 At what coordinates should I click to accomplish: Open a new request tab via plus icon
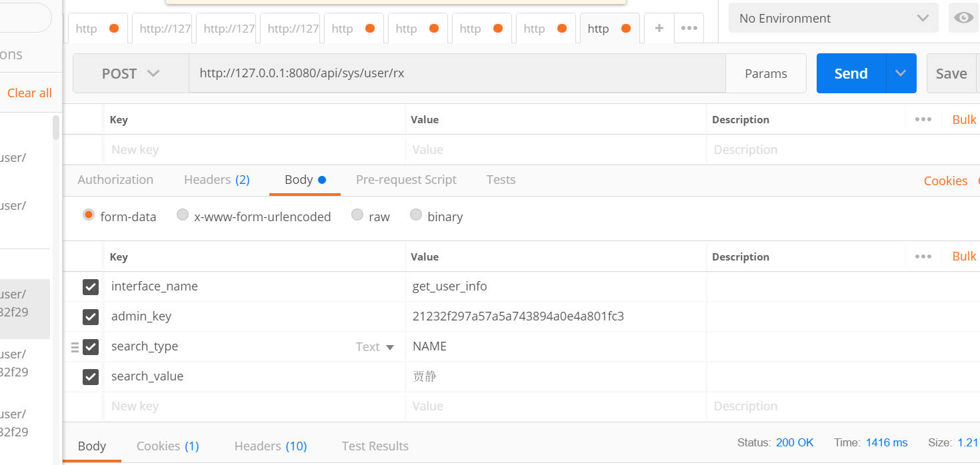click(x=658, y=28)
